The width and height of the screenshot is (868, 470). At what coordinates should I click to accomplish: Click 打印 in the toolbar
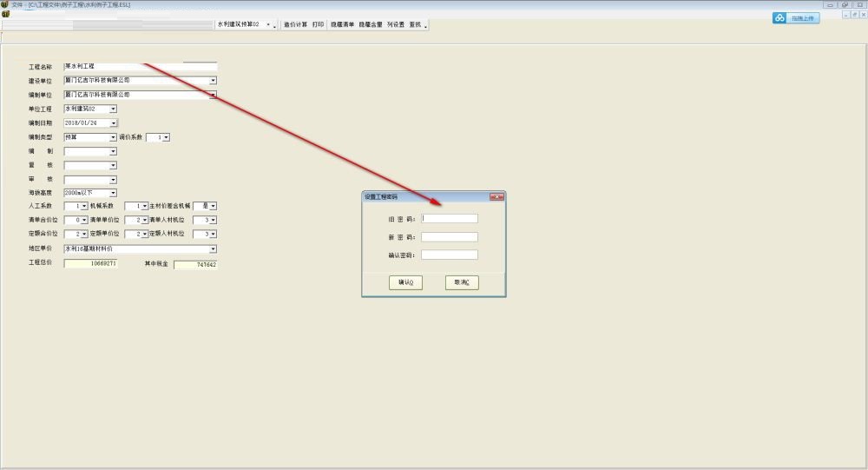[x=319, y=25]
